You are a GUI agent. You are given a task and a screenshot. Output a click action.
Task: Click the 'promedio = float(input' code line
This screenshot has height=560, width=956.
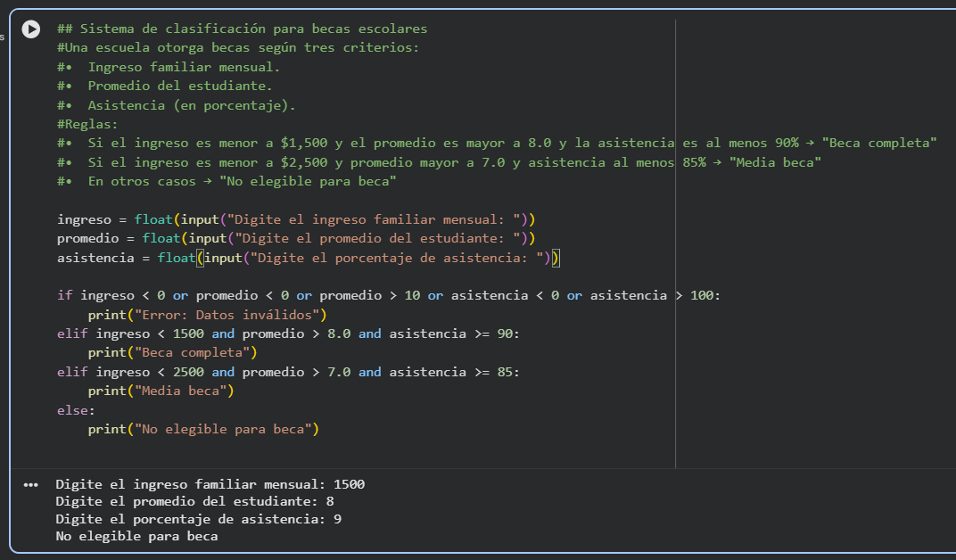coord(294,238)
